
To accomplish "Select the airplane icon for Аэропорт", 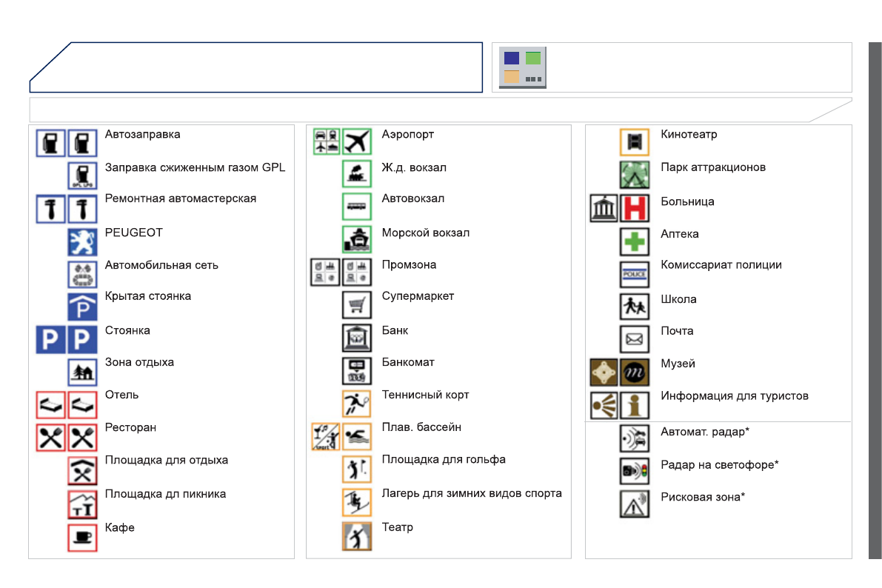I will [x=357, y=141].
